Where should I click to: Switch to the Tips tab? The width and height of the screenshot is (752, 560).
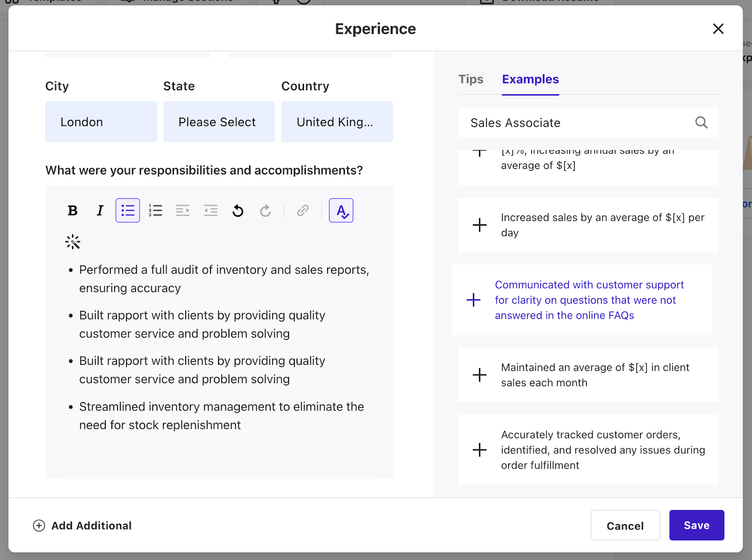point(471,79)
